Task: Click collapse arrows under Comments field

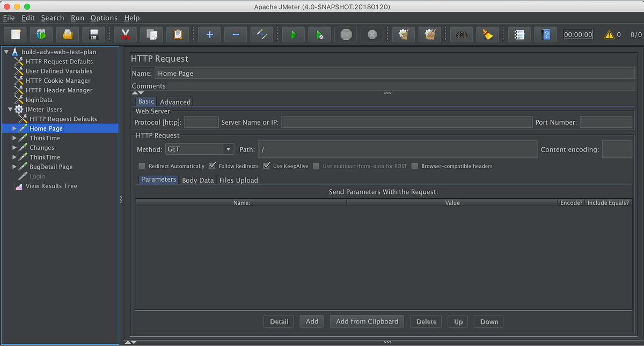Action: (x=137, y=93)
